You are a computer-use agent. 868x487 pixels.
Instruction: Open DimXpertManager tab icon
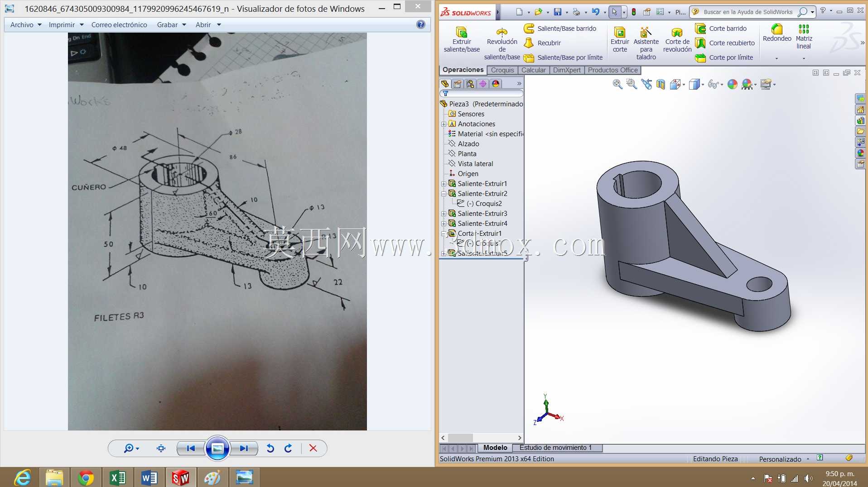pyautogui.click(x=483, y=84)
